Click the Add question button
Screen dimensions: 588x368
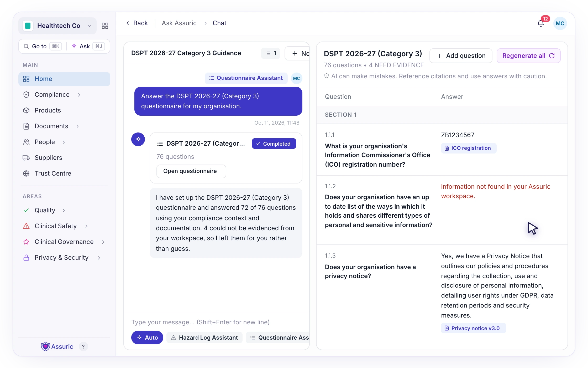click(x=461, y=56)
